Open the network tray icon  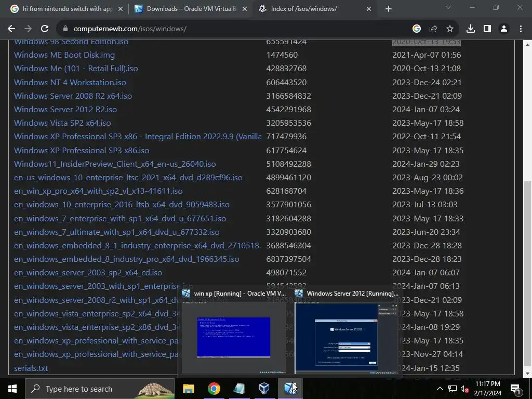[x=453, y=389]
